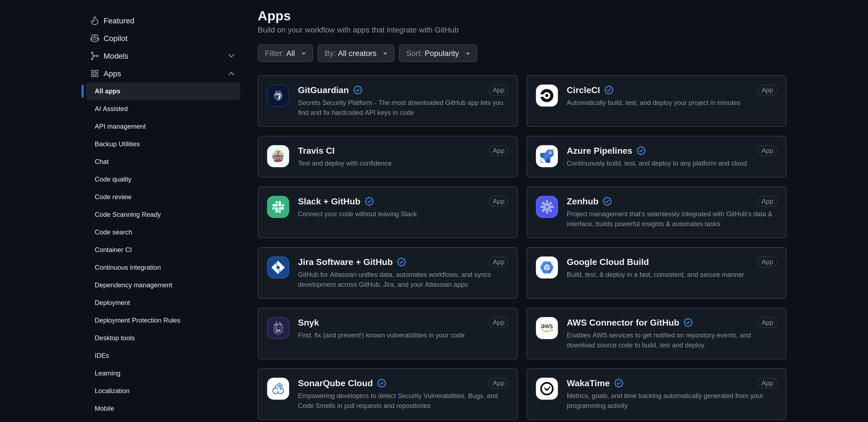Click the Copilot icon in sidebar
This screenshot has width=868, height=422.
pos(95,38)
